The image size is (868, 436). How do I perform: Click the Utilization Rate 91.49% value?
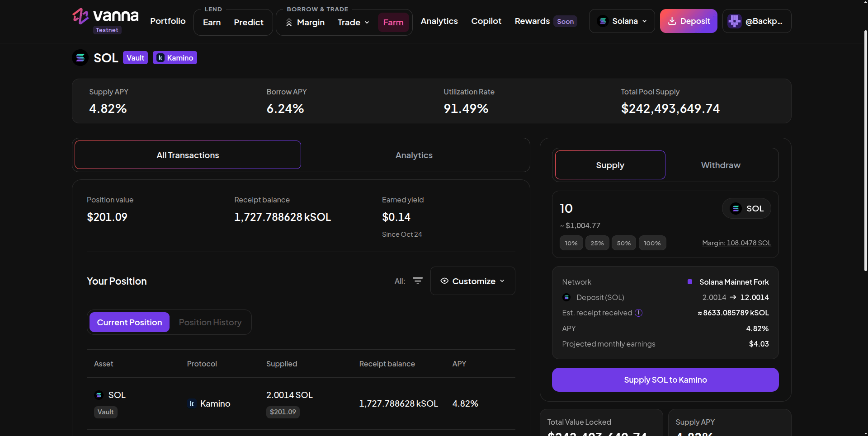tap(466, 108)
